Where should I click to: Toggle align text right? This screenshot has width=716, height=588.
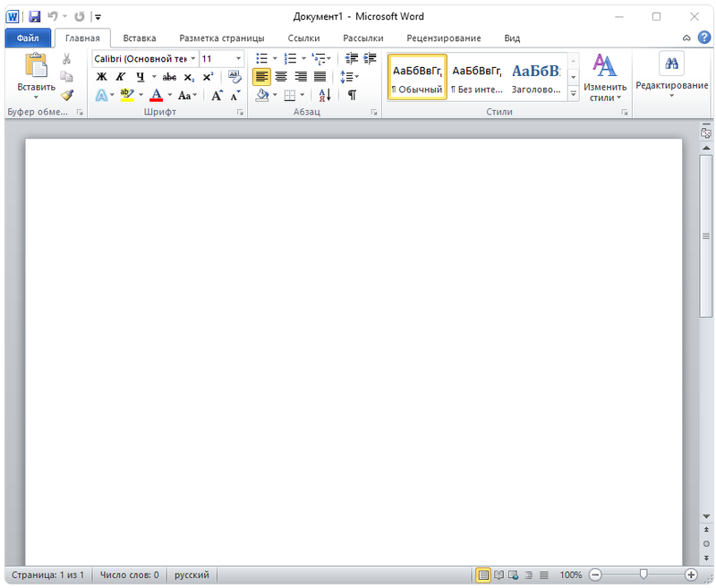tap(301, 77)
